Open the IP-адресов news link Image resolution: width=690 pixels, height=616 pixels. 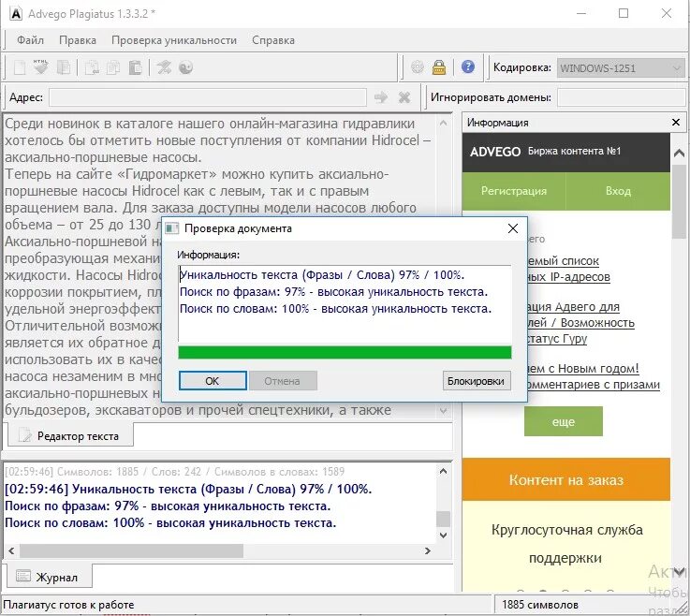pyautogui.click(x=568, y=277)
